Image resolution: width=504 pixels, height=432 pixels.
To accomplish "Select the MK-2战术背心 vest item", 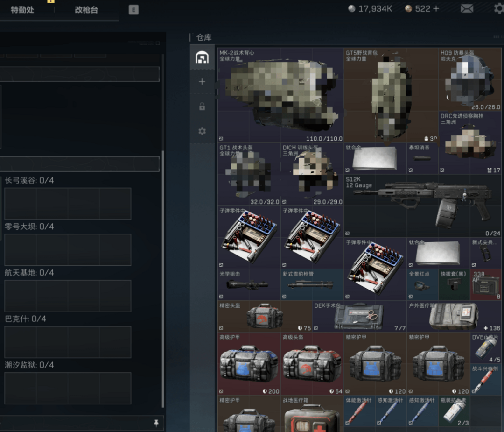I will click(280, 95).
